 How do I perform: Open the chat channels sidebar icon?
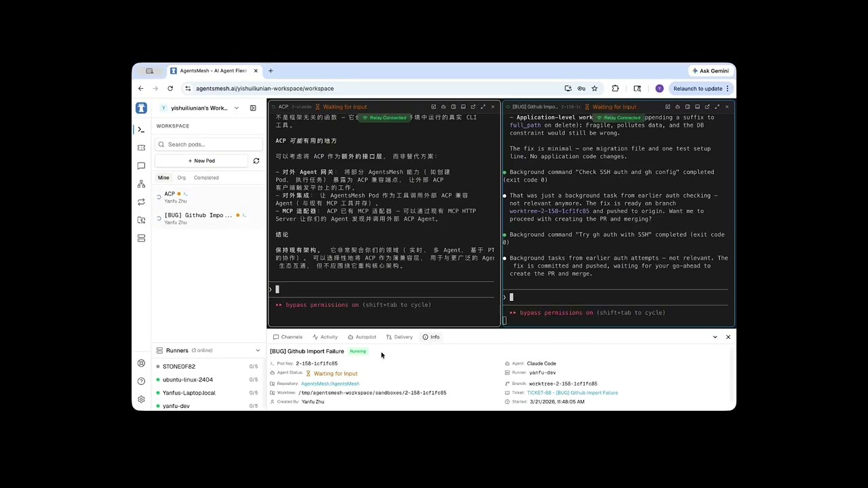[141, 166]
